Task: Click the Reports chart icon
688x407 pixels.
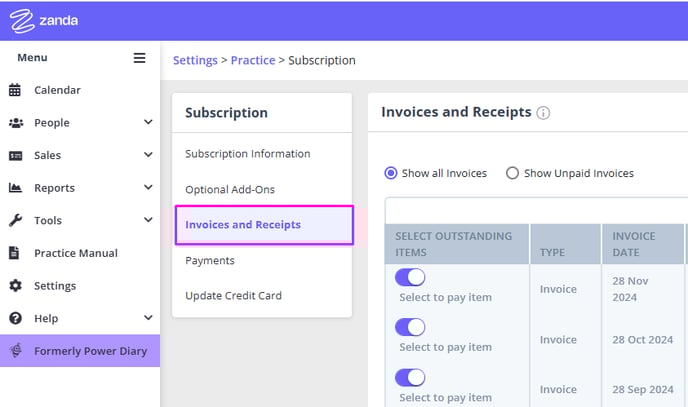Action: 15,188
